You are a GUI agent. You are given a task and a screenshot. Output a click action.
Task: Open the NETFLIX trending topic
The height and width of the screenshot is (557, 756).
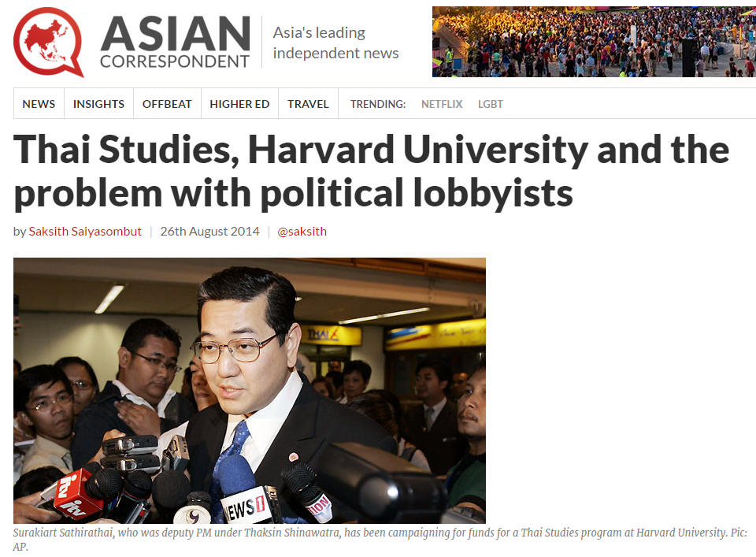442,104
